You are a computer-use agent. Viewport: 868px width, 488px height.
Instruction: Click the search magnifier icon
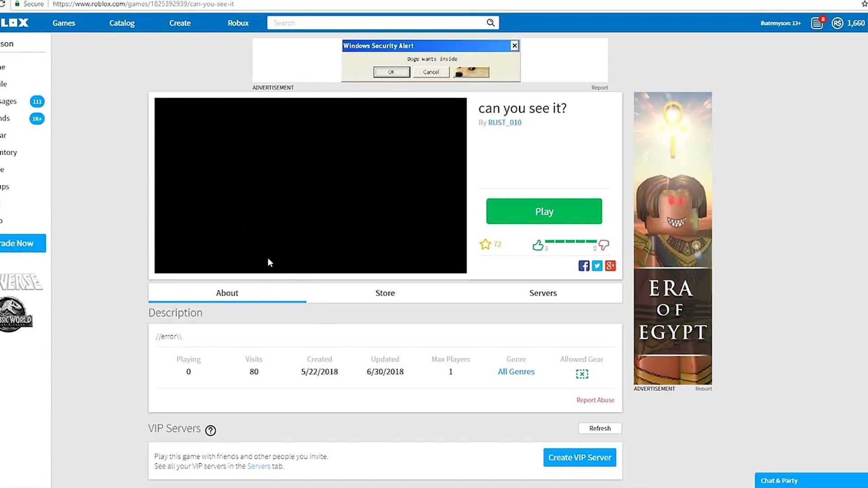[491, 23]
